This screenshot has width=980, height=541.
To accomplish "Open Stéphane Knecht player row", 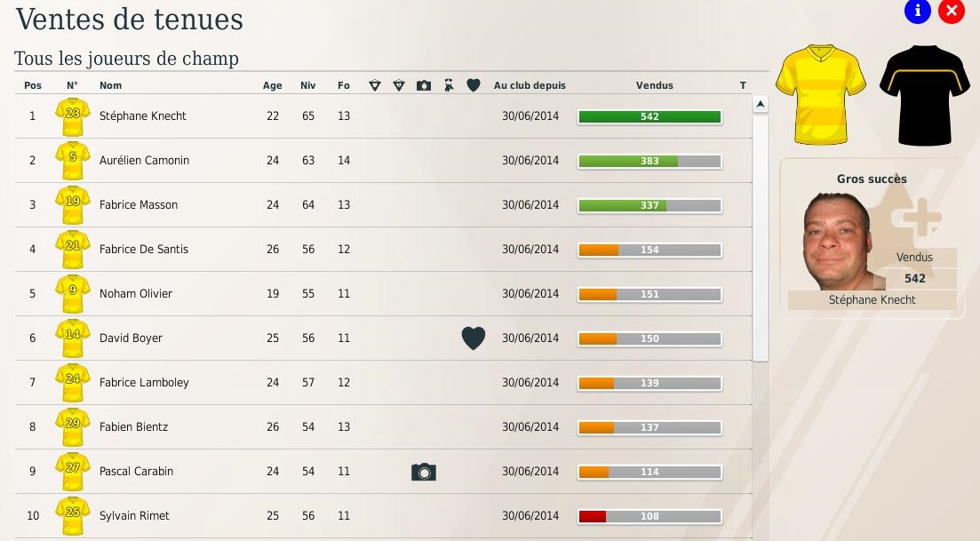I will pyautogui.click(x=383, y=116).
